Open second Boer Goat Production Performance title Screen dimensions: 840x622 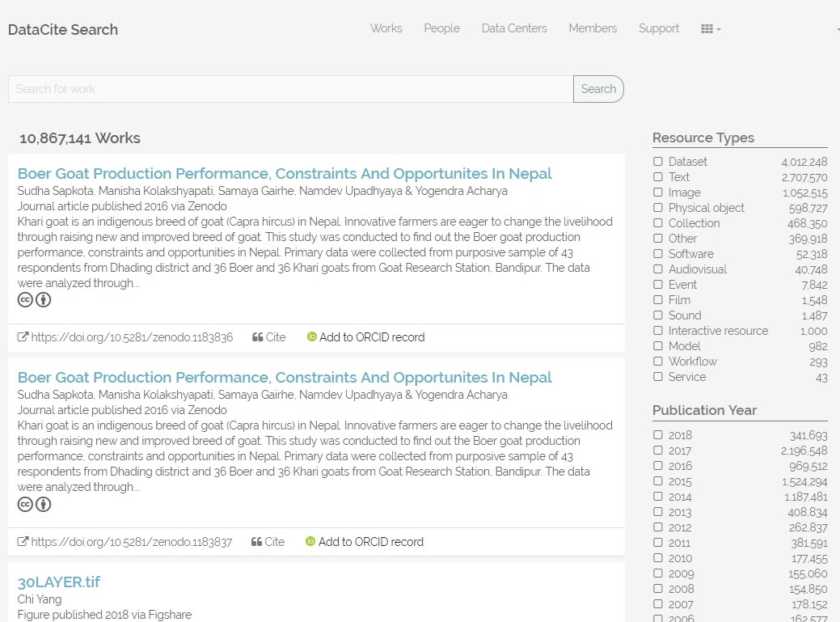(285, 377)
